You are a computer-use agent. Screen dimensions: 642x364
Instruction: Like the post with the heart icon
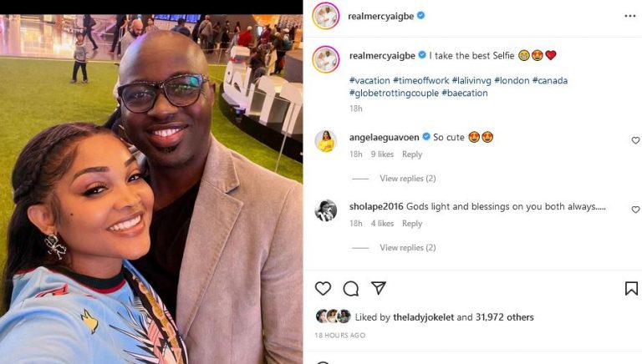click(x=323, y=288)
